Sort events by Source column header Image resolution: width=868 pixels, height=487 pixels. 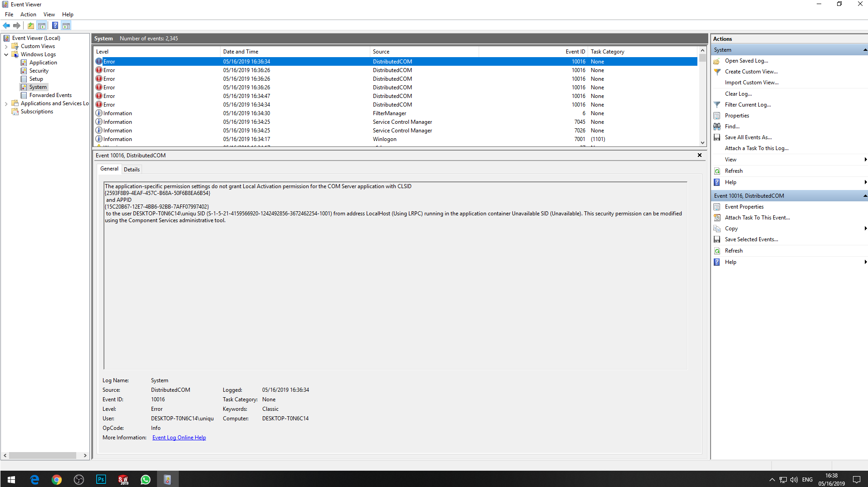(424, 52)
